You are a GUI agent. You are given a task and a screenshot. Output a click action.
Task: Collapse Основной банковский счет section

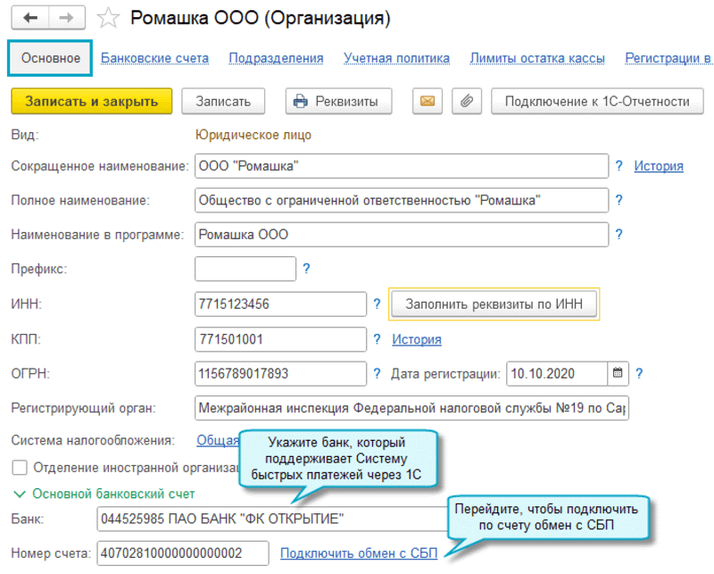20,494
